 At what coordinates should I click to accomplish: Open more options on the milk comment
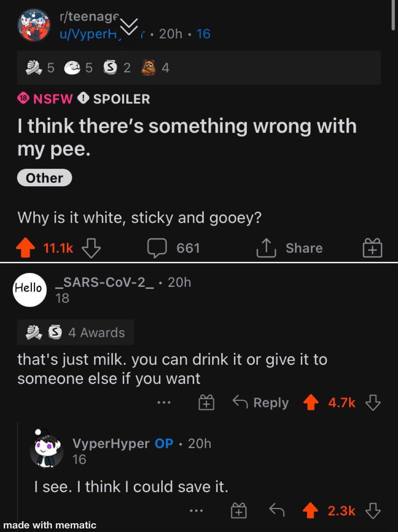point(164,403)
